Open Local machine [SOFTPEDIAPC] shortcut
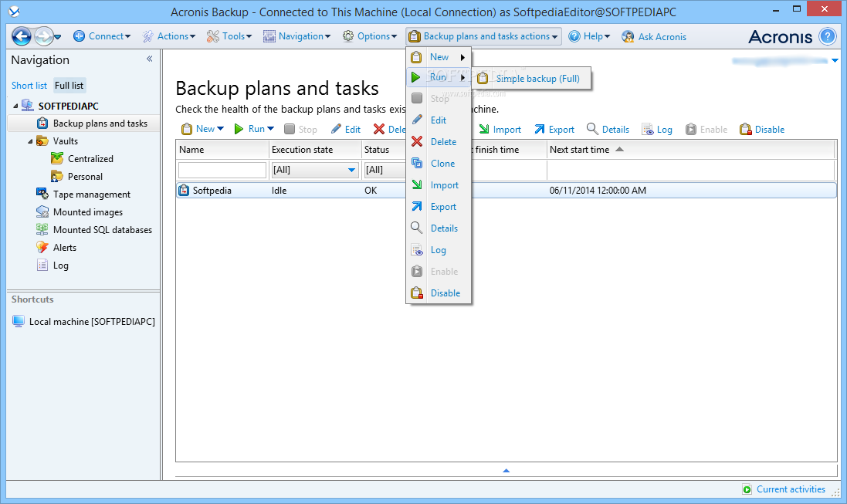Viewport: 847px width, 504px height. coord(83,321)
